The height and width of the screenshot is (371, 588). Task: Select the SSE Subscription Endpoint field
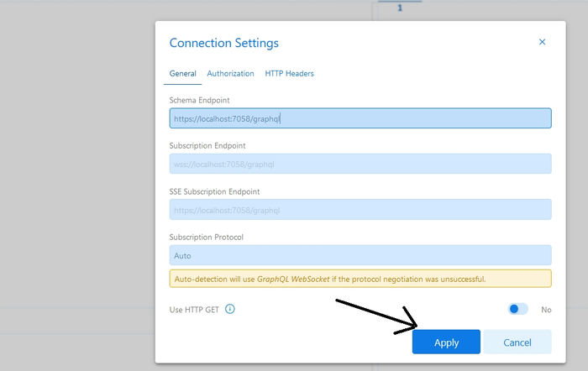click(360, 210)
